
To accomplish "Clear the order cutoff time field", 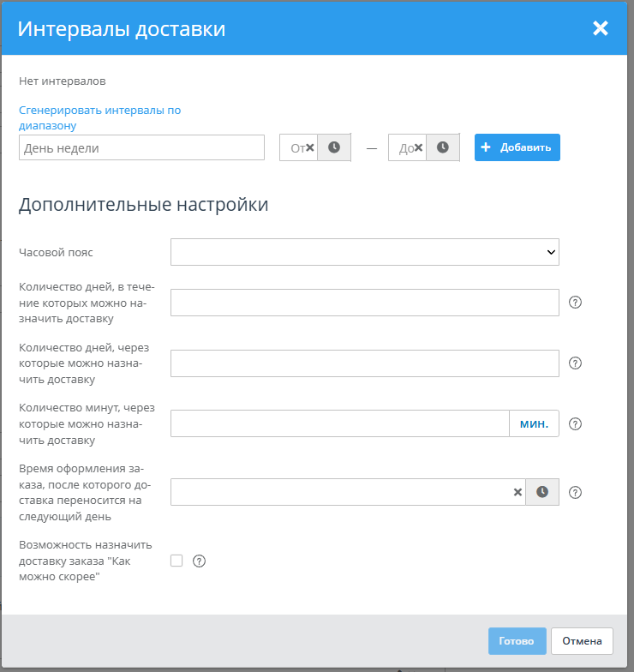I will pyautogui.click(x=517, y=492).
